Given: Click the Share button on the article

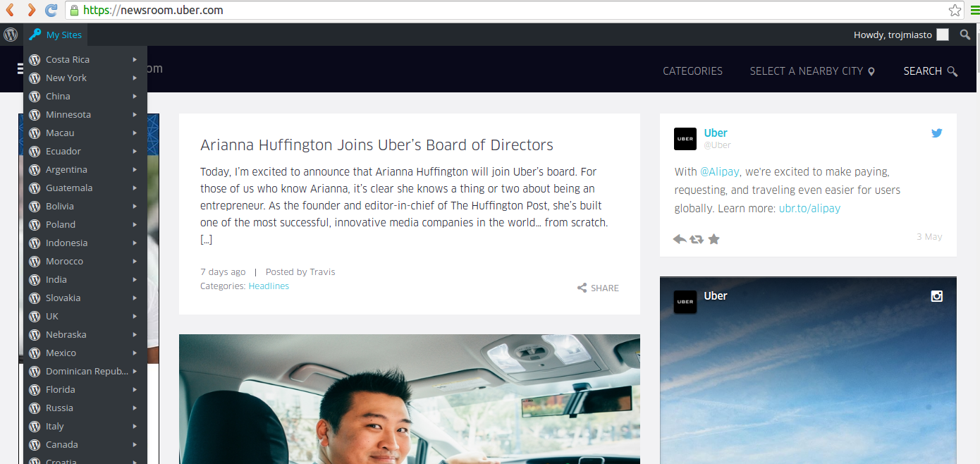Looking at the screenshot, I should click(x=598, y=288).
